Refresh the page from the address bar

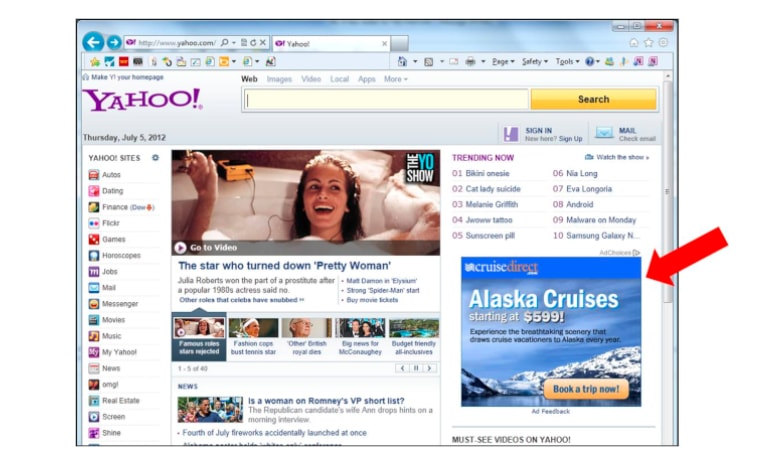[253, 43]
